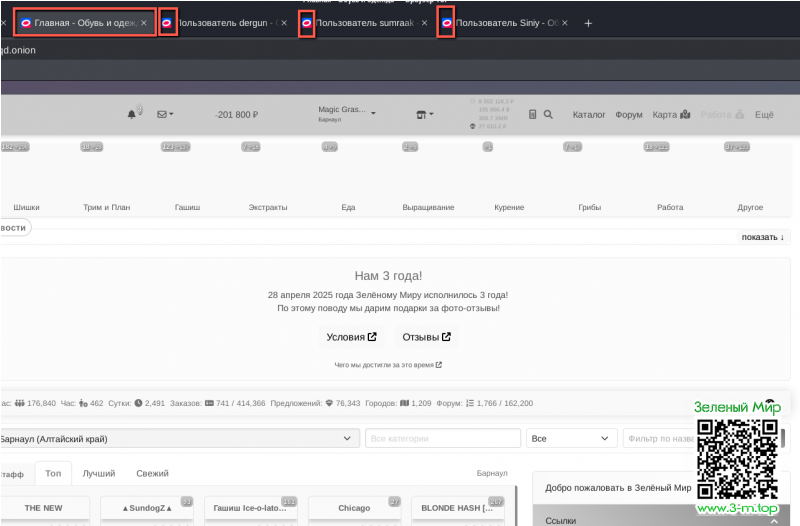Image resolution: width=800 pixels, height=526 pixels.
Task: Click the map icon beside Карта
Action: 685,114
